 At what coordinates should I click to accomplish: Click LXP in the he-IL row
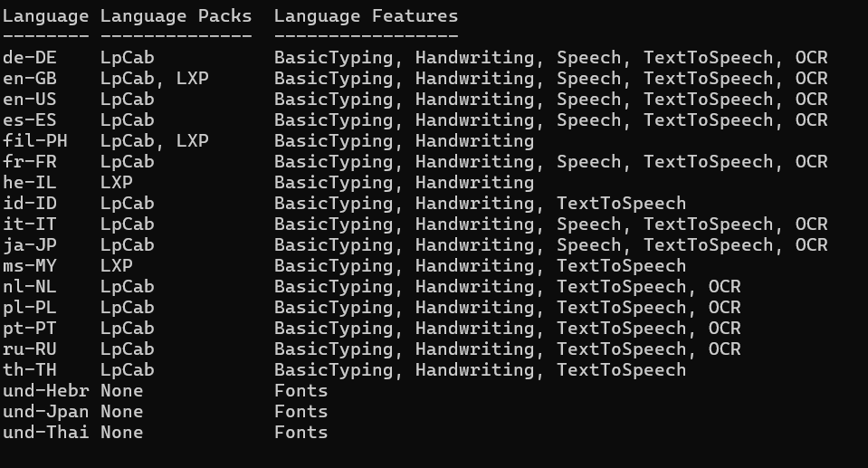tap(116, 183)
